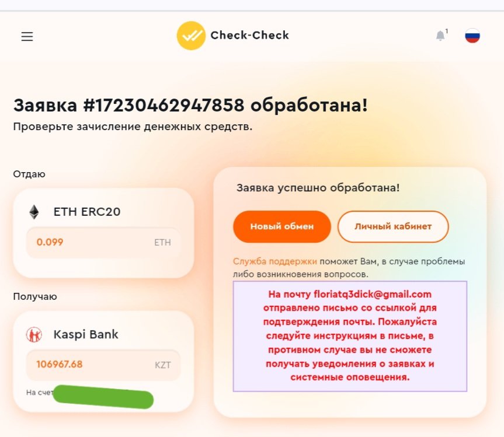
Task: Open Личный кабинет personal account
Action: coord(393,226)
